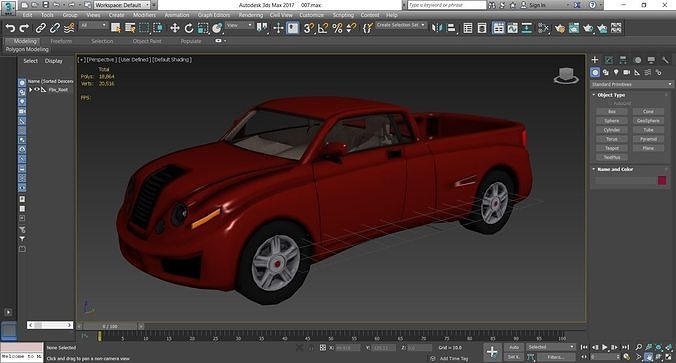Screen dimensions: 676x363
Task: Select the Cameras category icon in Create panel
Action: pos(626,72)
